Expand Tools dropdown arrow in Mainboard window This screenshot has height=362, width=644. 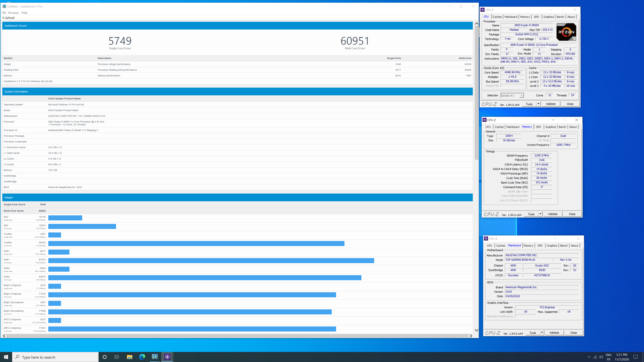tap(542, 333)
